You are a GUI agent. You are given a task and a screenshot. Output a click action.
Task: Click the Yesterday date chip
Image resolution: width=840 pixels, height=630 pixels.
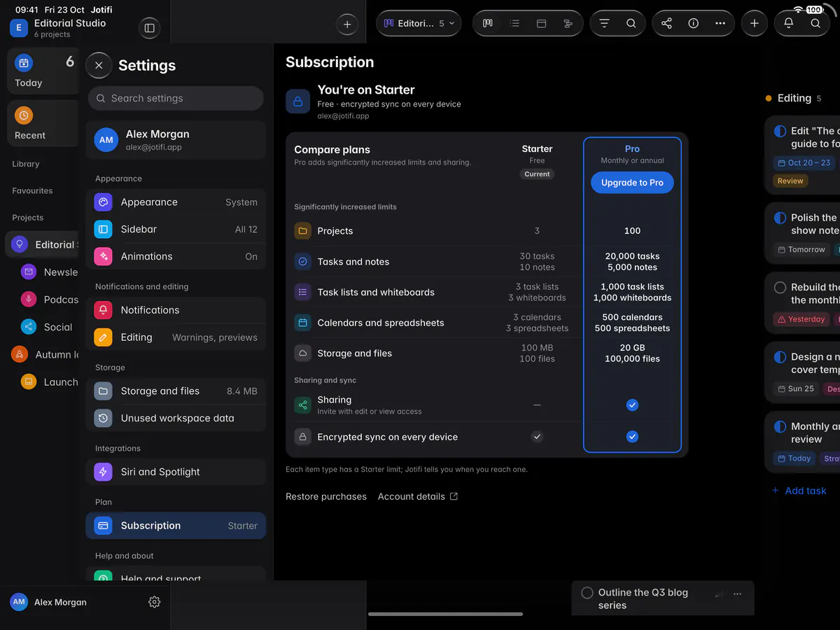801,319
